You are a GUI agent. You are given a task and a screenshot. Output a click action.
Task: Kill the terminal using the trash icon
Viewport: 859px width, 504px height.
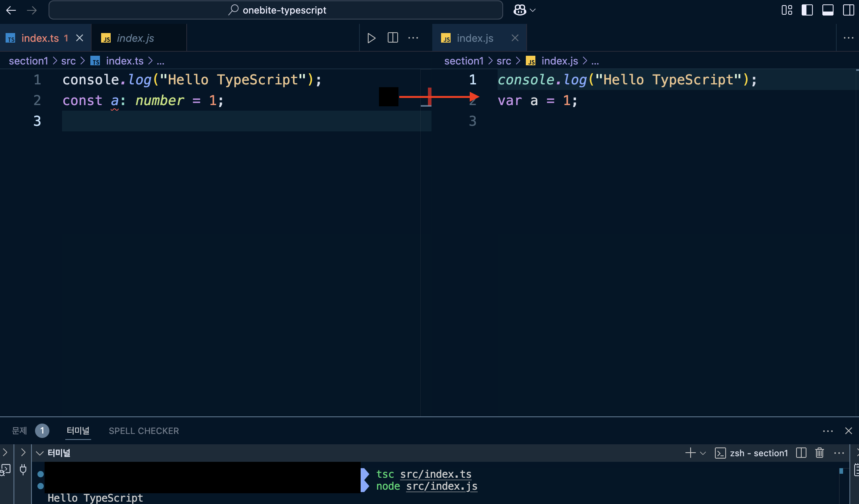(x=820, y=453)
